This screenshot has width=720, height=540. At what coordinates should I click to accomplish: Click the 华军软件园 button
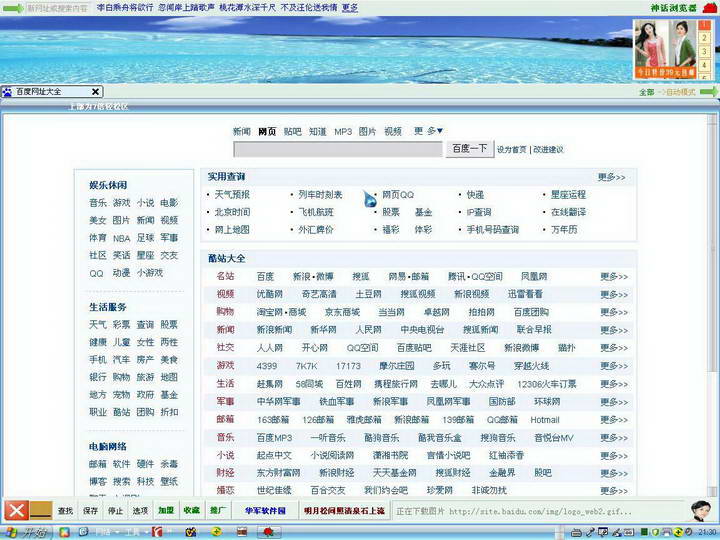pos(265,510)
